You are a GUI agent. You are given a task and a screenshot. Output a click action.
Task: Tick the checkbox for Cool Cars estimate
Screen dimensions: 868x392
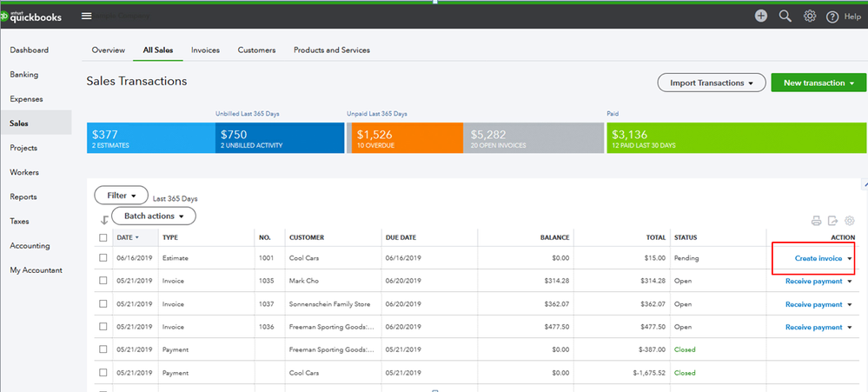click(x=103, y=258)
